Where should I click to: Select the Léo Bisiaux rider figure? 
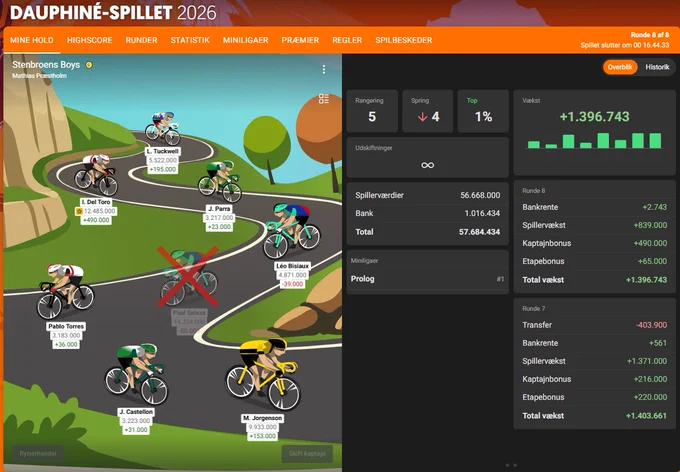(292, 231)
